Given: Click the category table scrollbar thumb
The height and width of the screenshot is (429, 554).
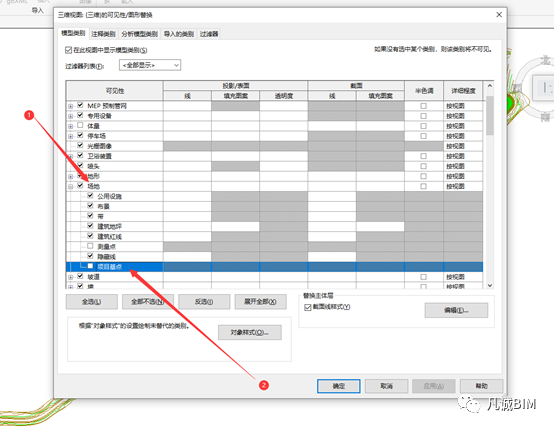Looking at the screenshot, I should coord(490,116).
